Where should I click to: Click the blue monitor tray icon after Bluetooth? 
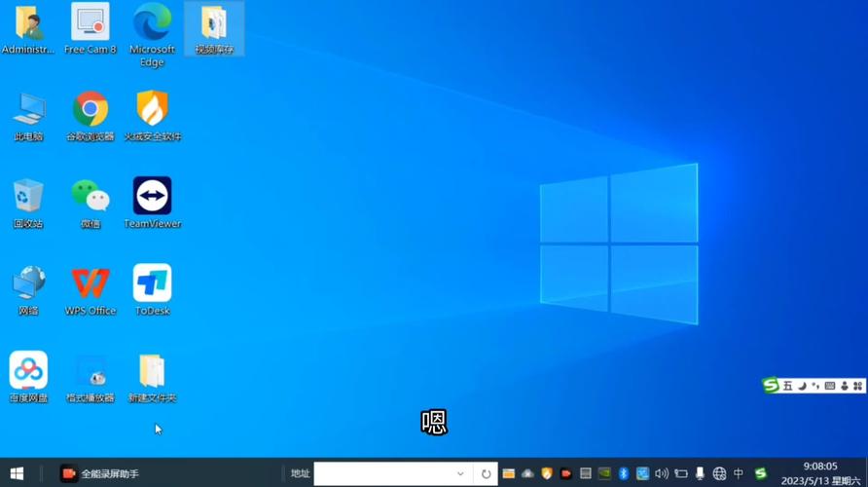tap(642, 473)
